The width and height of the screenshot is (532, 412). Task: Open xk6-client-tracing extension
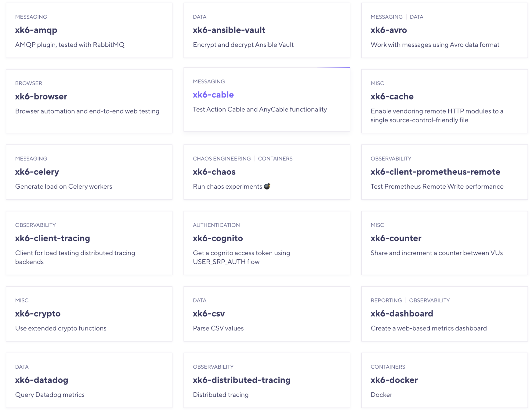click(x=52, y=238)
